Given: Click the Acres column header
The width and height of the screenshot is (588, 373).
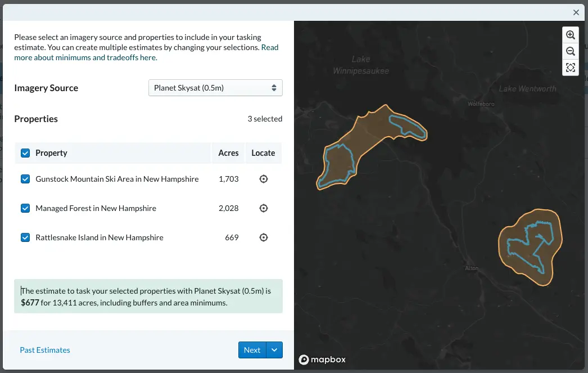Looking at the screenshot, I should coord(228,153).
